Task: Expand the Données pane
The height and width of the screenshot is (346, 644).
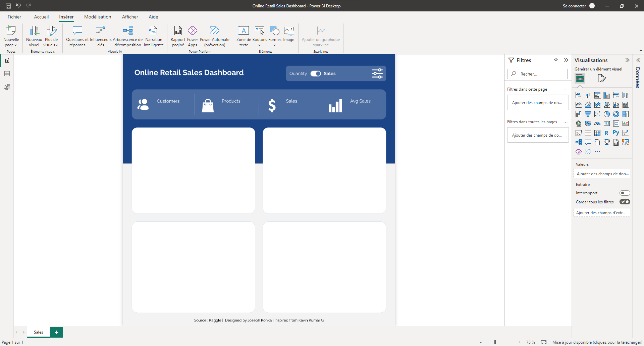Action: [x=638, y=60]
